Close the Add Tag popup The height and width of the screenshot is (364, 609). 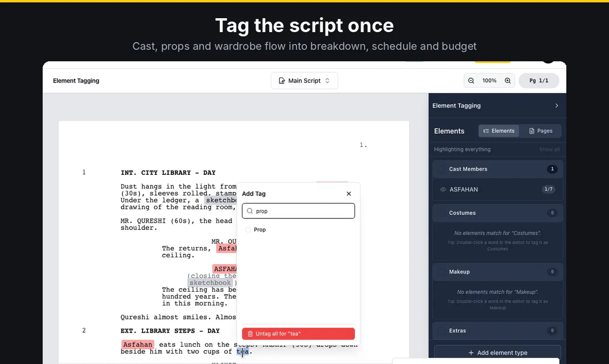click(x=349, y=193)
